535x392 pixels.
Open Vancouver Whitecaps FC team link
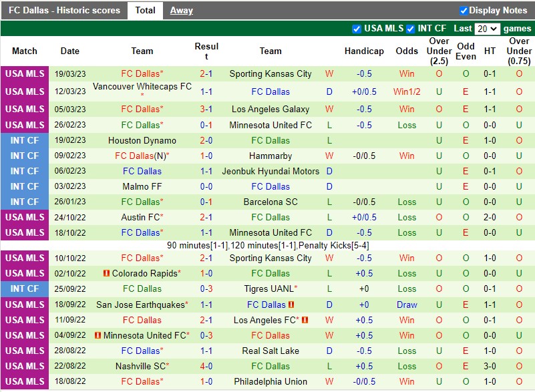coord(142,86)
